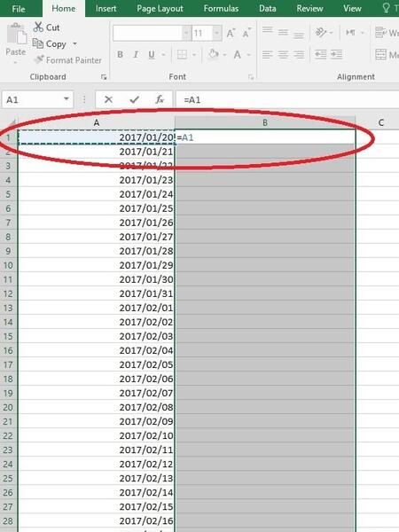
Task: Click the Increase Font Size icon
Action: point(231,33)
